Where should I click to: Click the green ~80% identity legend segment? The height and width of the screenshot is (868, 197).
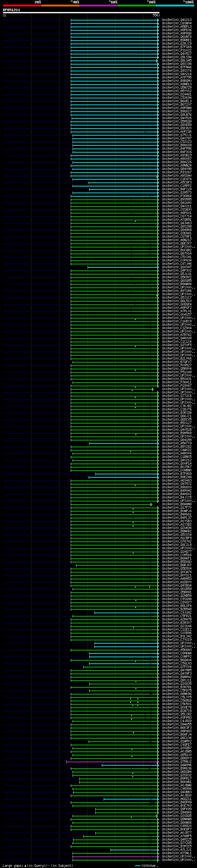[x=137, y=6]
